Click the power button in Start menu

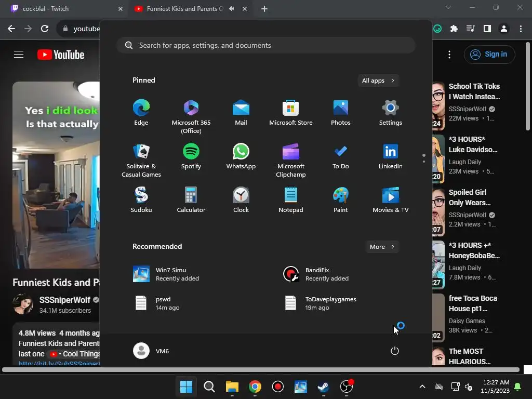pyautogui.click(x=395, y=351)
